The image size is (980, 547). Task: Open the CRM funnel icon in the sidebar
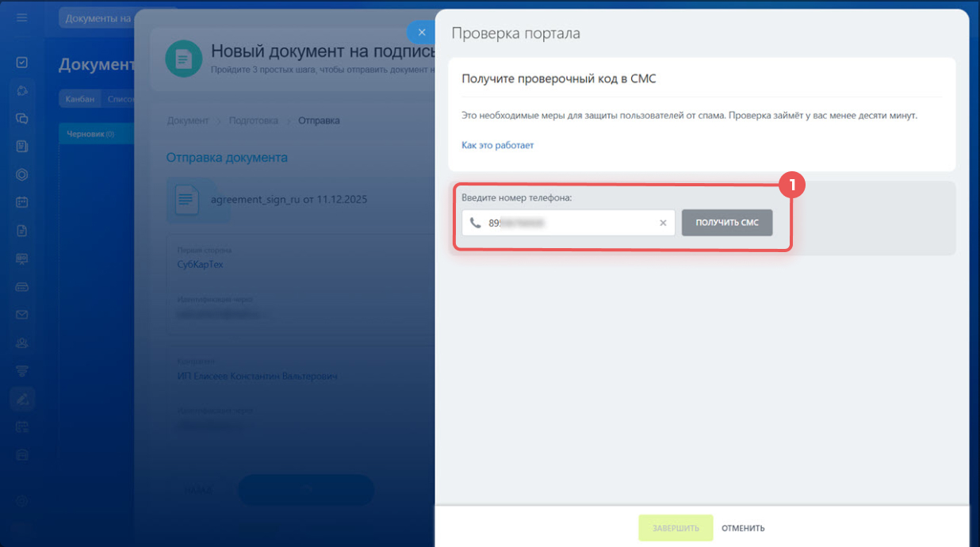pos(22,370)
